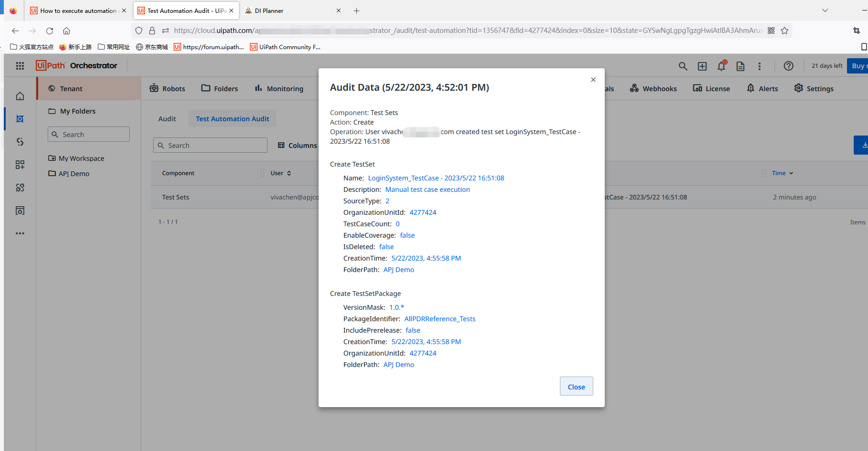Close the Audit Data dialog with X
Image resolution: width=868 pixels, height=451 pixels.
coord(593,80)
